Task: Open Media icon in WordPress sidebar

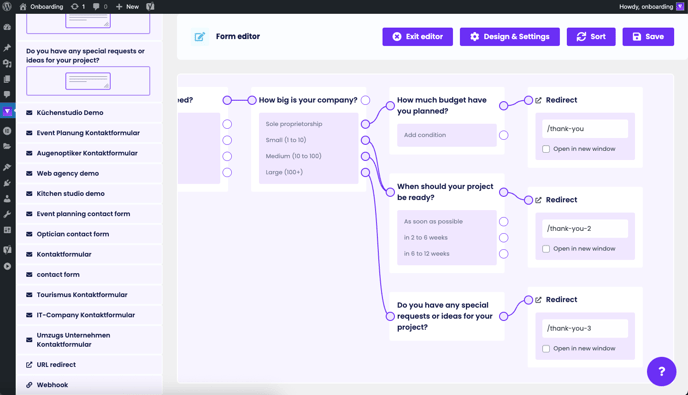Action: point(7,64)
